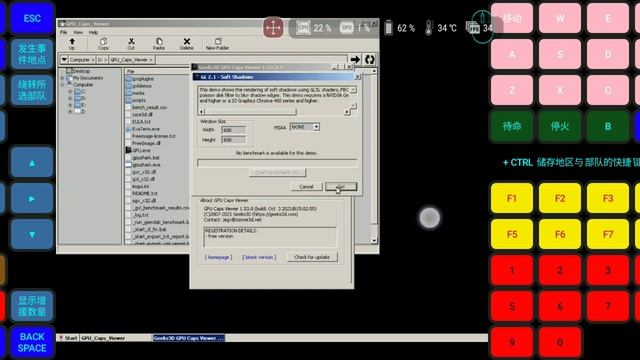Open the address bar history dropdown
Screen dimensions: 640x360
click(x=64, y=60)
